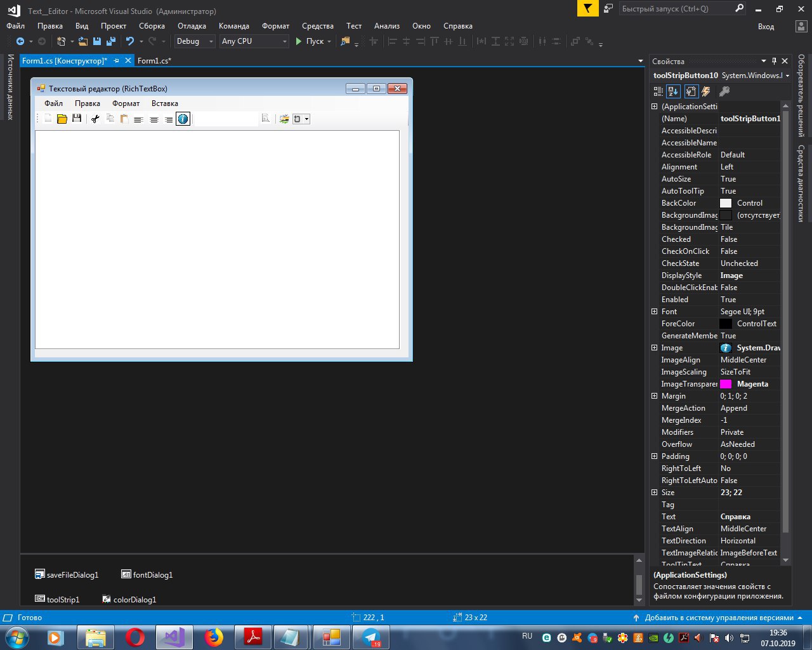Click Visual Studio's Save toolbar icon
The image size is (812, 650).
[97, 41]
